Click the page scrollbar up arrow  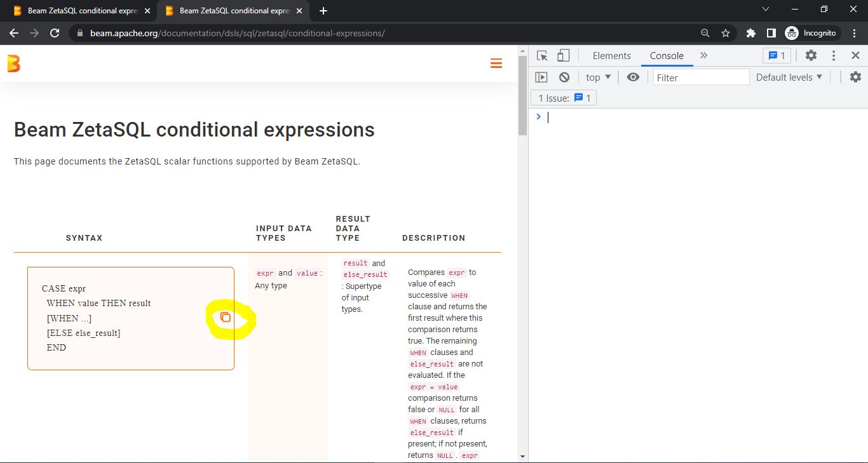[522, 51]
